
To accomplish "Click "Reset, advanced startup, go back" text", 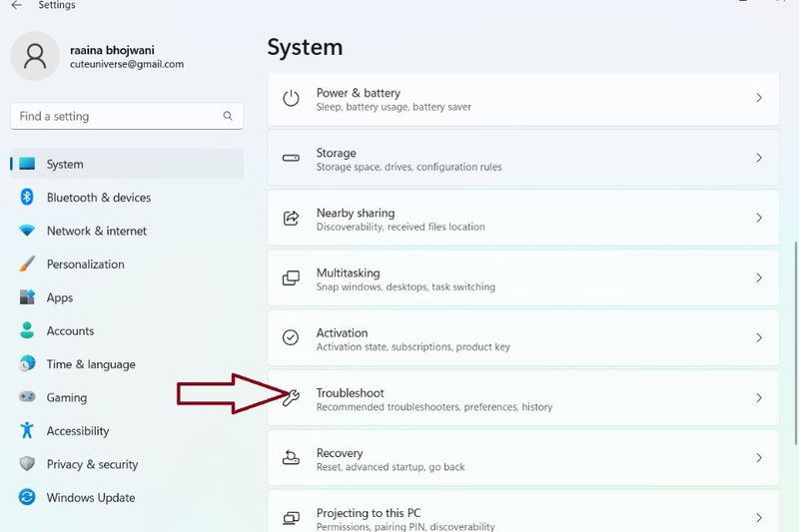I will (x=391, y=467).
